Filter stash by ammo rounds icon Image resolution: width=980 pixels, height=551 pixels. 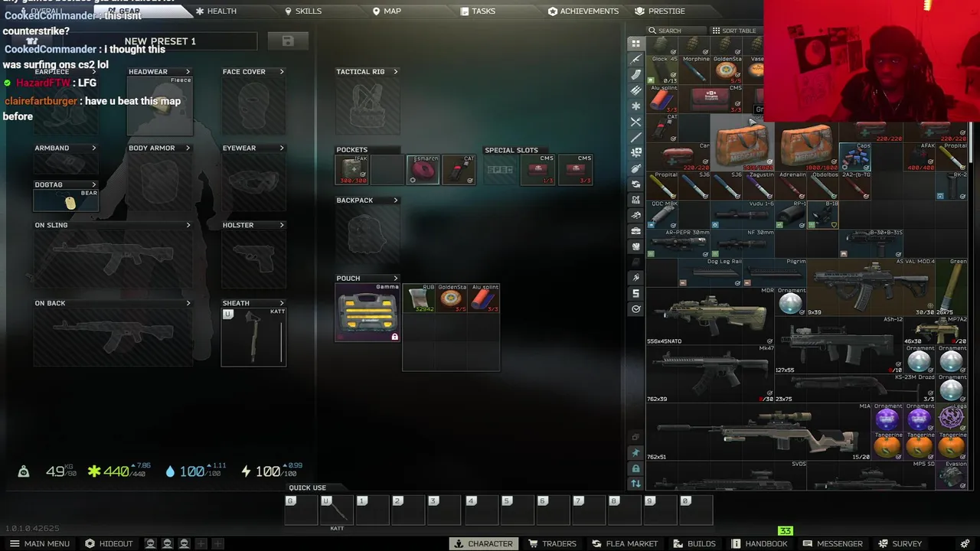coord(635,90)
